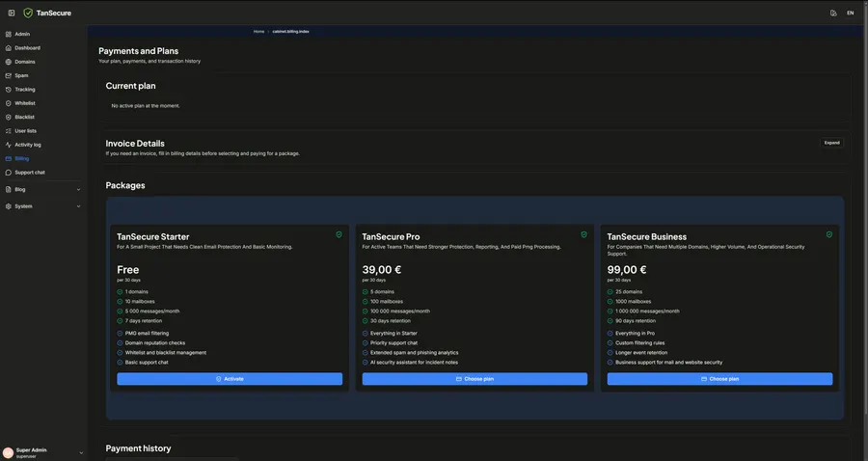Image resolution: width=868 pixels, height=461 pixels.
Task: Click "Longer event retention" feature text
Action: (x=641, y=353)
